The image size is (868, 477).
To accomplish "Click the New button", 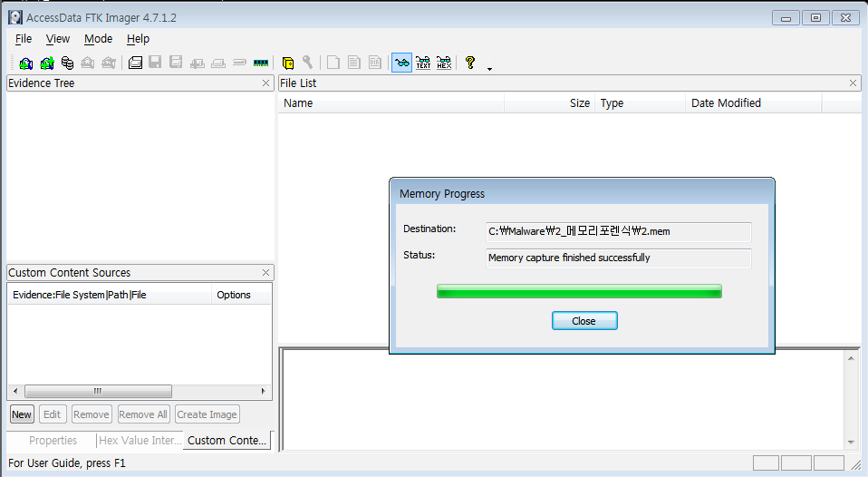I will (22, 414).
